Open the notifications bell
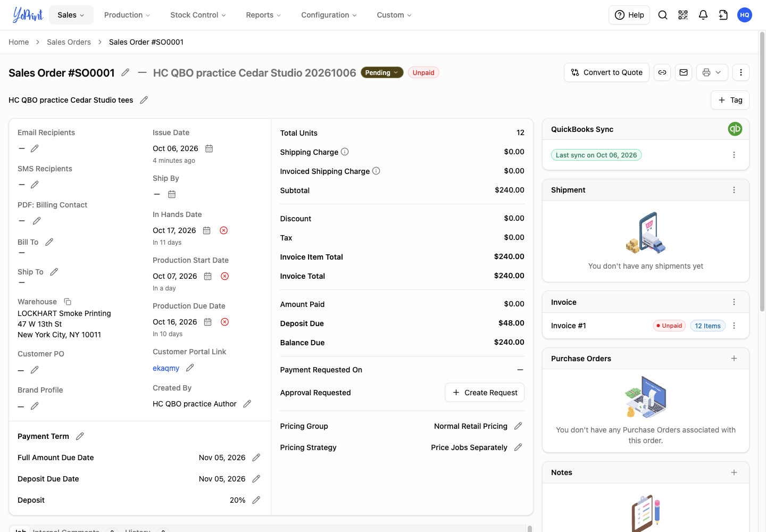766x532 pixels. click(x=703, y=15)
